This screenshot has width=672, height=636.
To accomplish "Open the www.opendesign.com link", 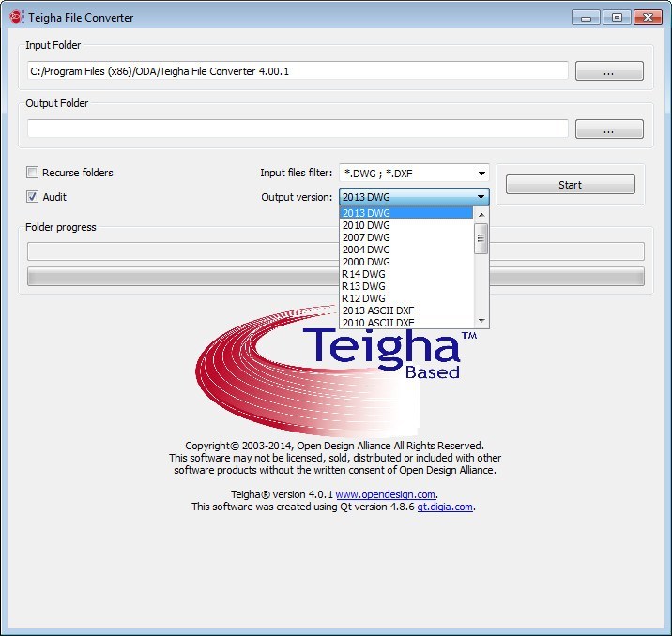I will coord(386,494).
